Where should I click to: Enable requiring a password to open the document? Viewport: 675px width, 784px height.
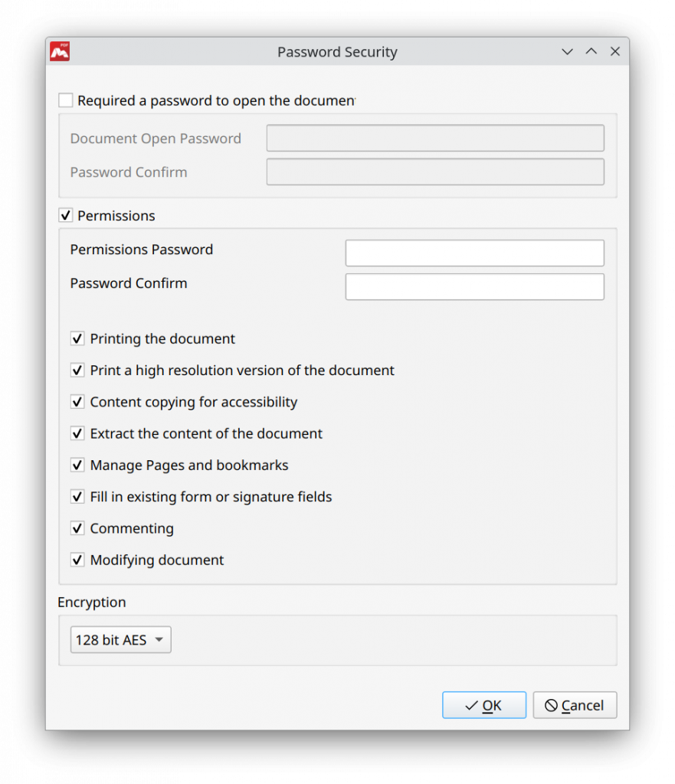click(65, 100)
